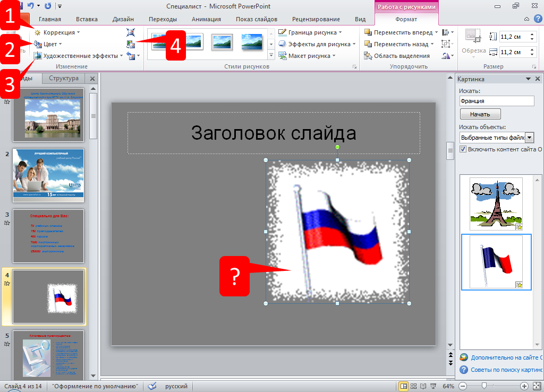The width and height of the screenshot is (544, 392).
Task: Start slide show from status bar
Action: coord(432,386)
